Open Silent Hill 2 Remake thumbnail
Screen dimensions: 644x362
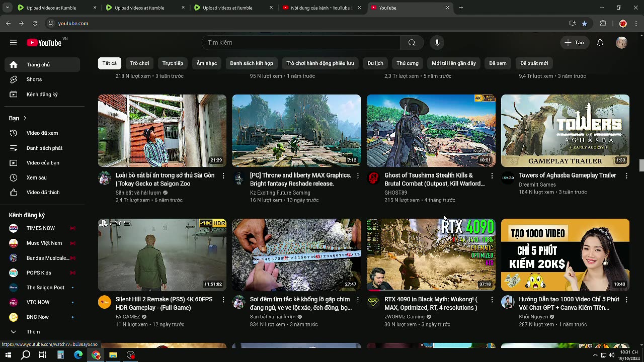coord(162,255)
